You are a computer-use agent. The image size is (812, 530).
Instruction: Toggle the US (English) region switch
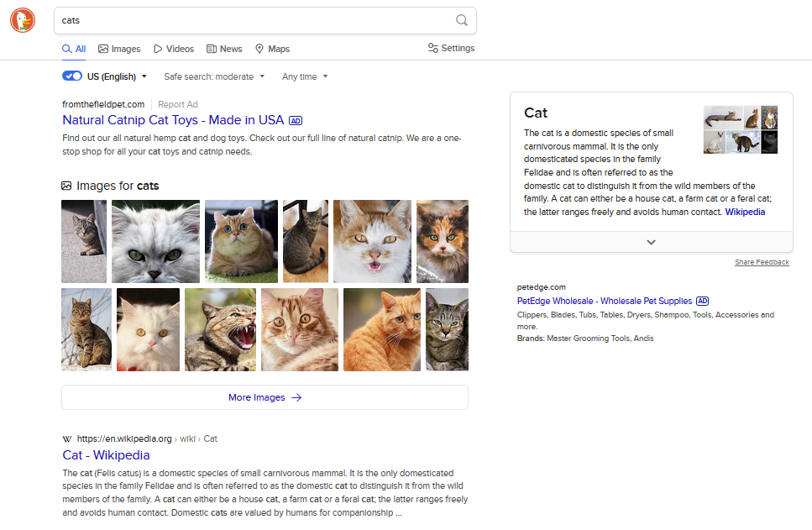pos(71,76)
